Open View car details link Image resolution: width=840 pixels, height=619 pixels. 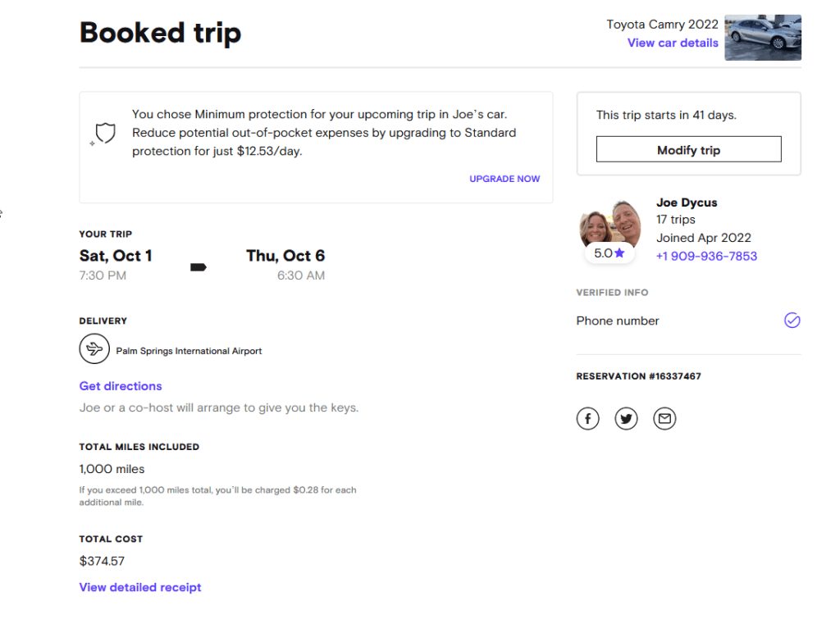(673, 43)
